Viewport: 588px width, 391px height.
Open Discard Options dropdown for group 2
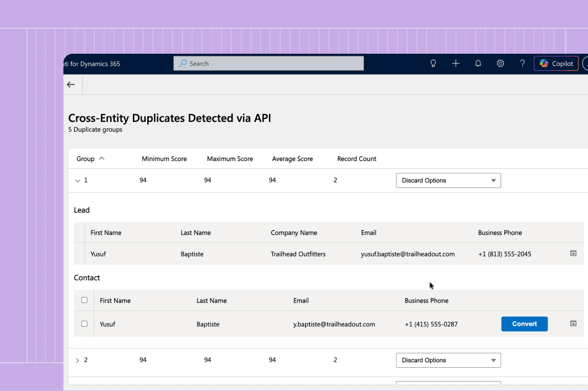tap(448, 360)
